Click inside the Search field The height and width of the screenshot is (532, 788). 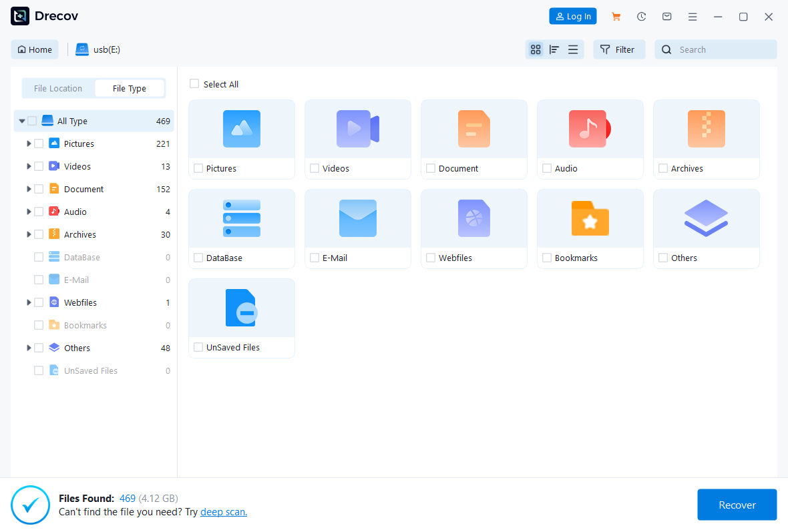715,49
